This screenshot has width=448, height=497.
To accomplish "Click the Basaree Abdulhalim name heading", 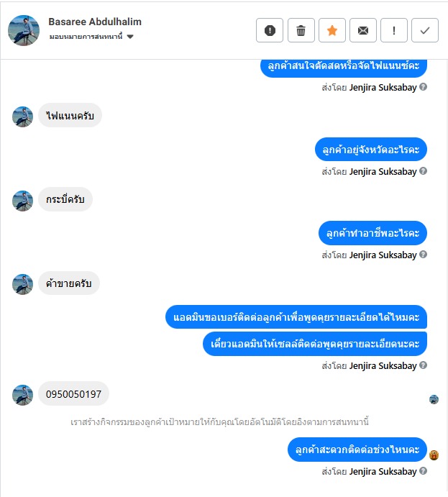I will tap(95, 22).
